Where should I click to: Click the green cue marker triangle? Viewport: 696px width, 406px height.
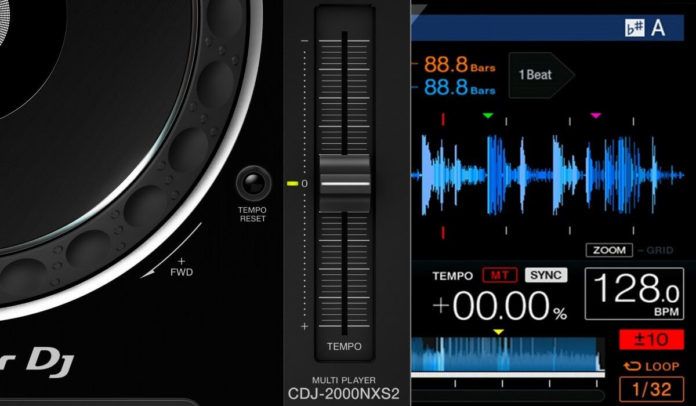point(488,116)
